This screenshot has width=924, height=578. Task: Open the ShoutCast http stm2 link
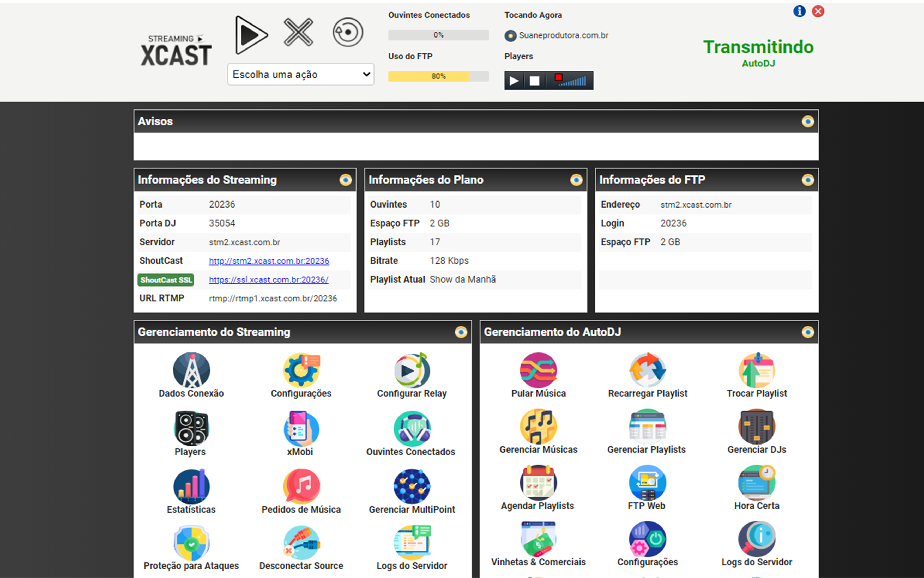tap(269, 261)
